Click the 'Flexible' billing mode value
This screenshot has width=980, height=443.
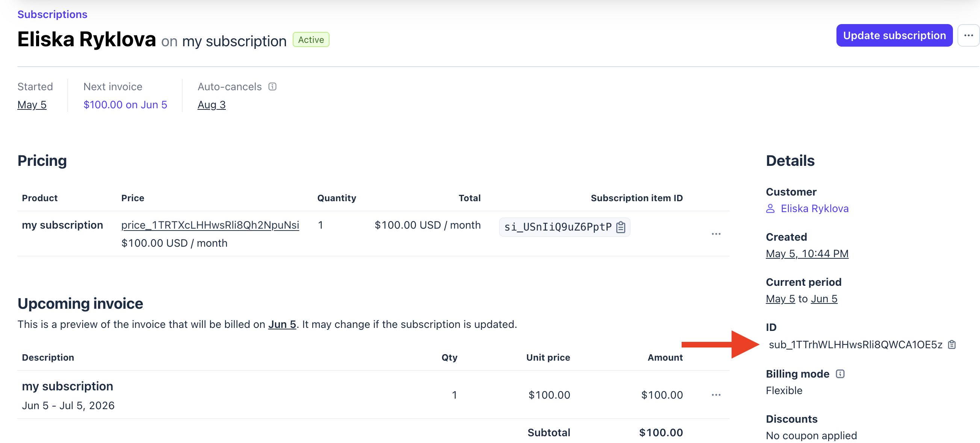[784, 390]
